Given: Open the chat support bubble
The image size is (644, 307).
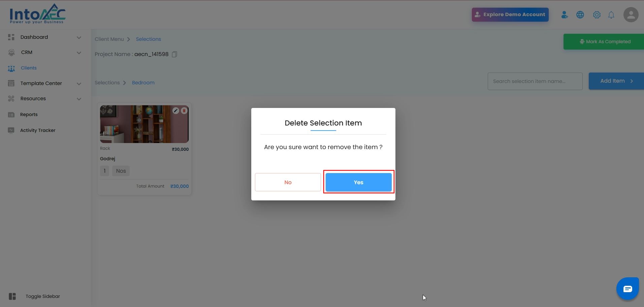Looking at the screenshot, I should coord(627,289).
